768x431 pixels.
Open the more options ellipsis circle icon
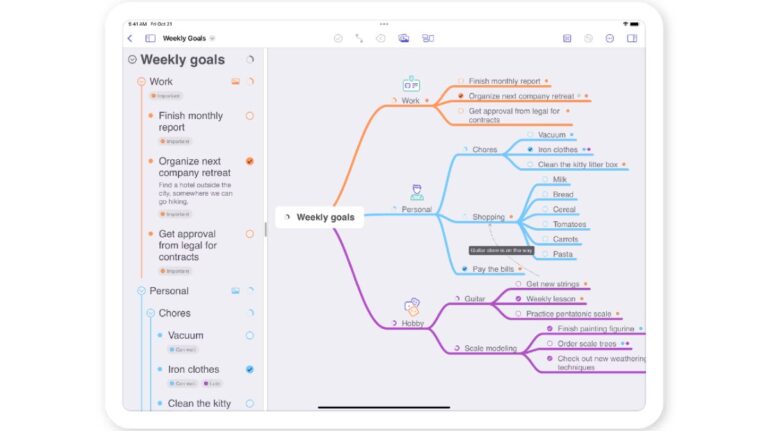point(610,38)
